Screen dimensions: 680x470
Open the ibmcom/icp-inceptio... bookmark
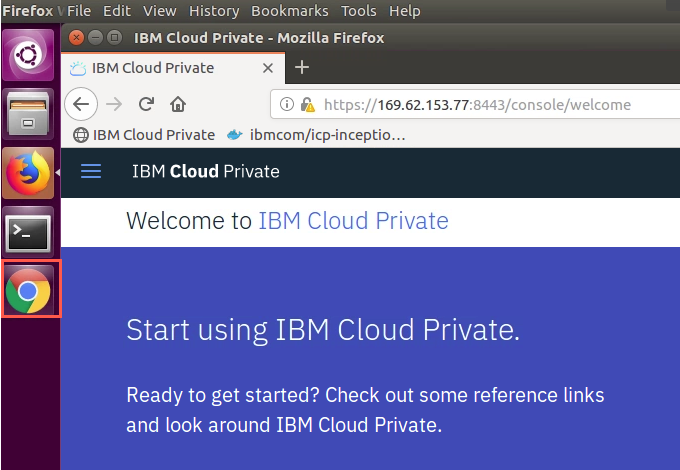316,135
